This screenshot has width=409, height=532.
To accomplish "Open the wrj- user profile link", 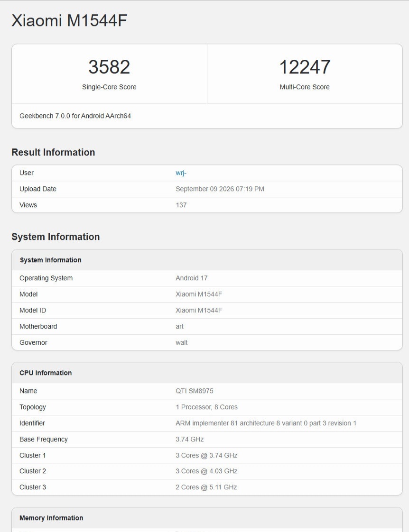I will 181,173.
